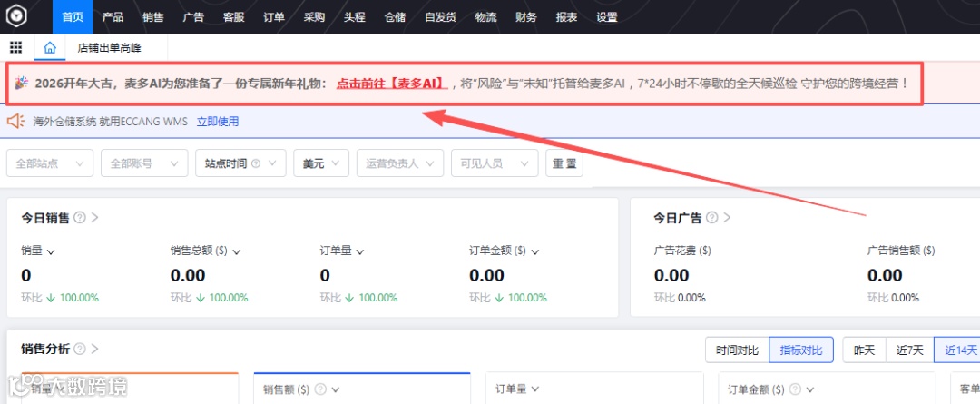Click help icon next to 今日销售
This screenshot has width=980, height=404.
coord(79,218)
